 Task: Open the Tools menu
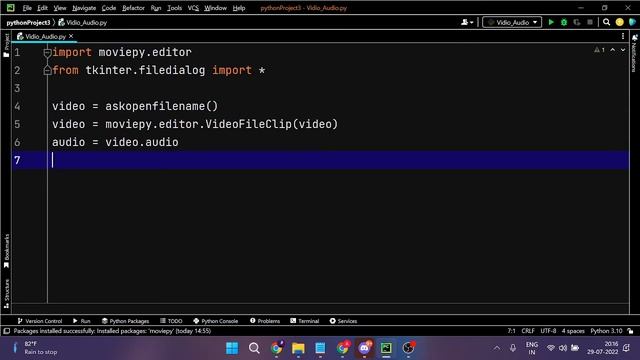coord(174,8)
